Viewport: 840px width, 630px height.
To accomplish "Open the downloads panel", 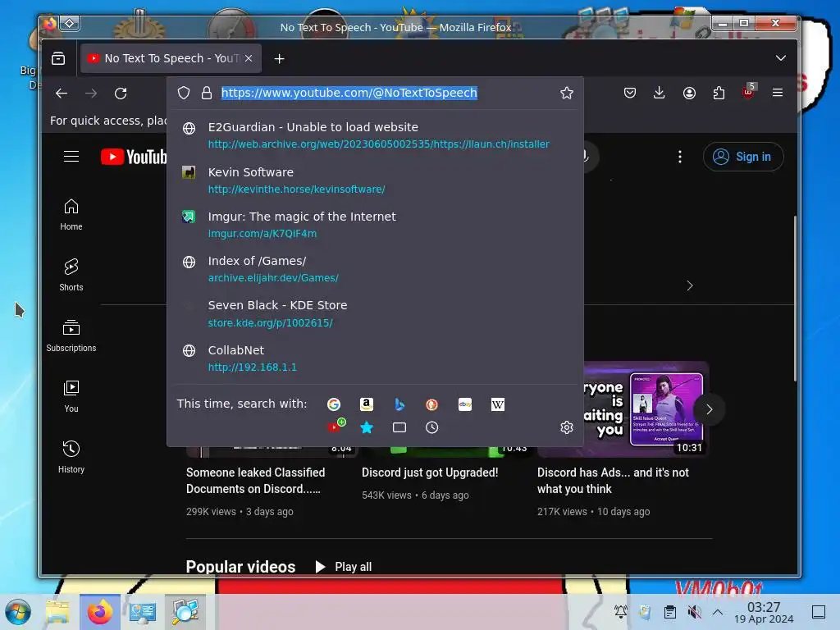I will [660, 94].
